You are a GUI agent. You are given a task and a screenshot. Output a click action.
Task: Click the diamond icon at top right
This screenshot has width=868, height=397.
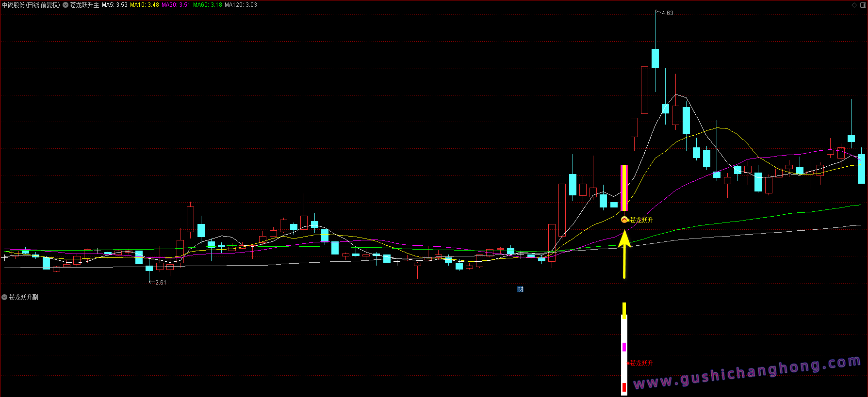point(854,5)
